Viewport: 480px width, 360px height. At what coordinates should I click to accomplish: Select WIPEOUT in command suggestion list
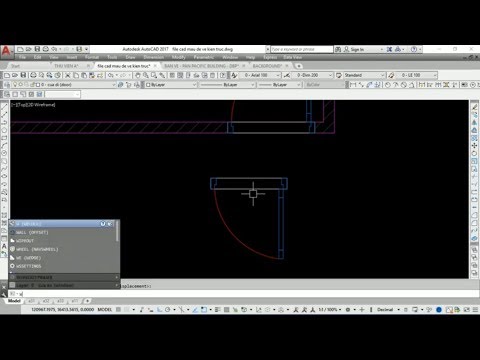pos(63,241)
